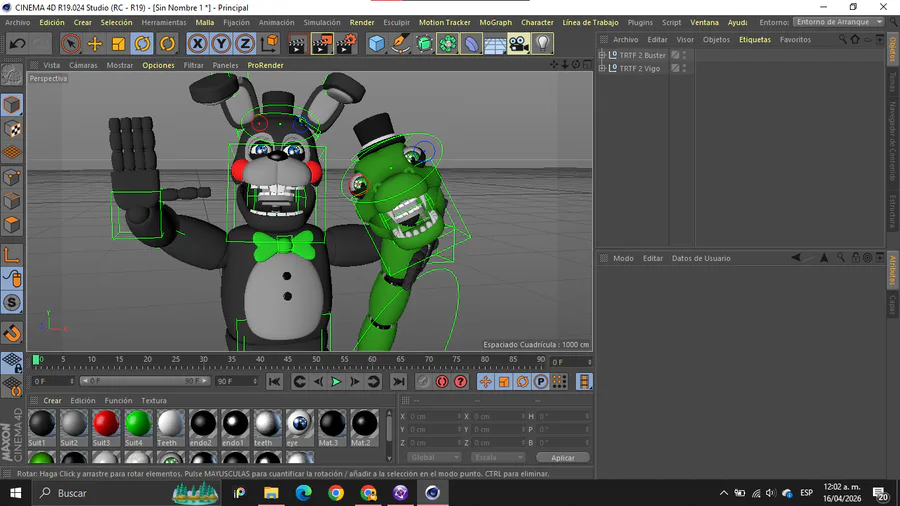Screen dimensions: 900x506
Task: Click the Light bulb object icon
Action: click(x=542, y=43)
